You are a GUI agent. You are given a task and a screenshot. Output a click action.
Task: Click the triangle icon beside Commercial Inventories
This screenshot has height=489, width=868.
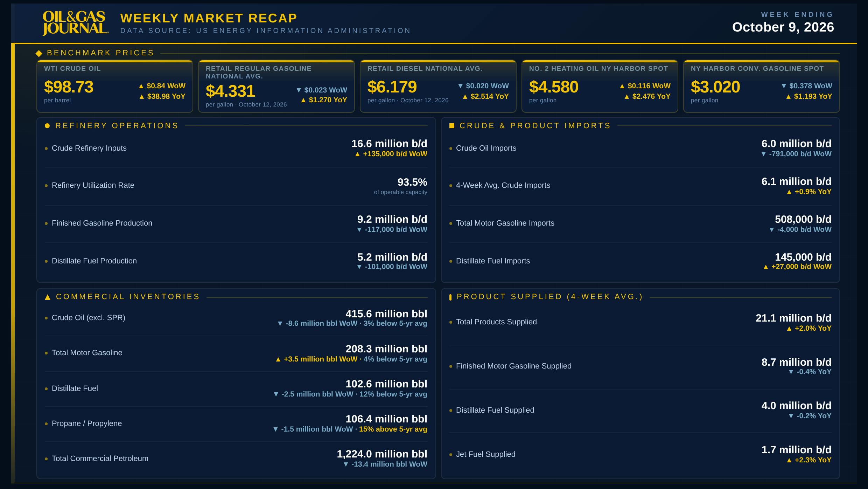pos(48,297)
